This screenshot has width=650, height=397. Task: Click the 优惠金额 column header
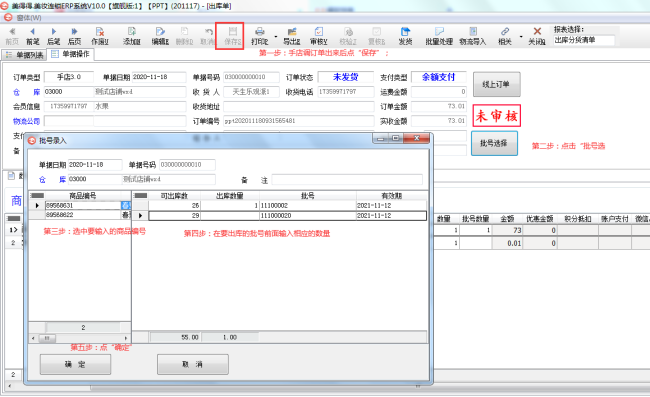pos(540,218)
